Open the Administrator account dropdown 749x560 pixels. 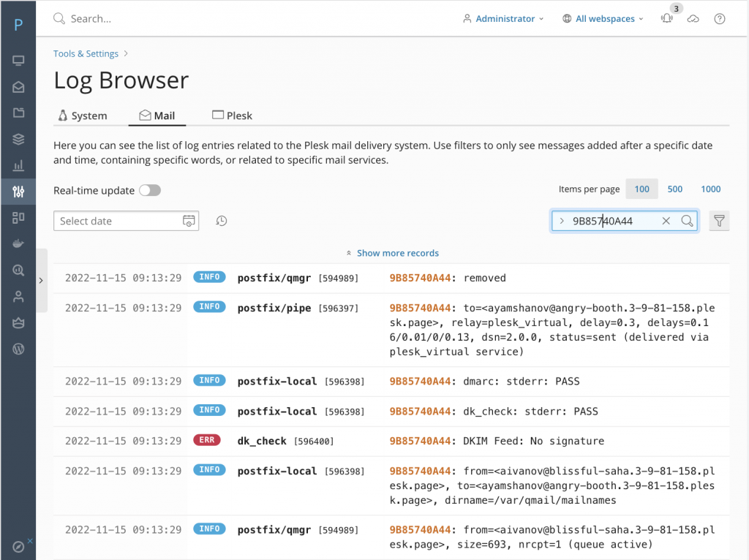coord(503,18)
